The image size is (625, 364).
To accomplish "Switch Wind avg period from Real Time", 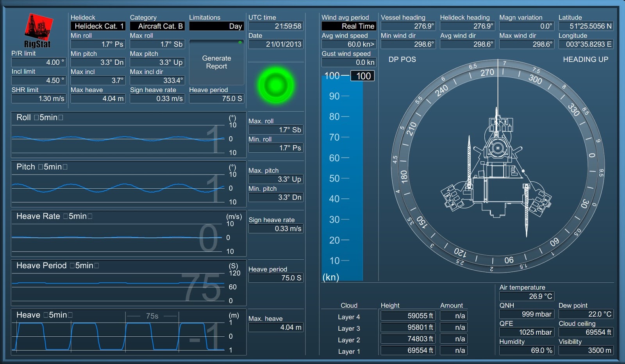I will tap(348, 26).
